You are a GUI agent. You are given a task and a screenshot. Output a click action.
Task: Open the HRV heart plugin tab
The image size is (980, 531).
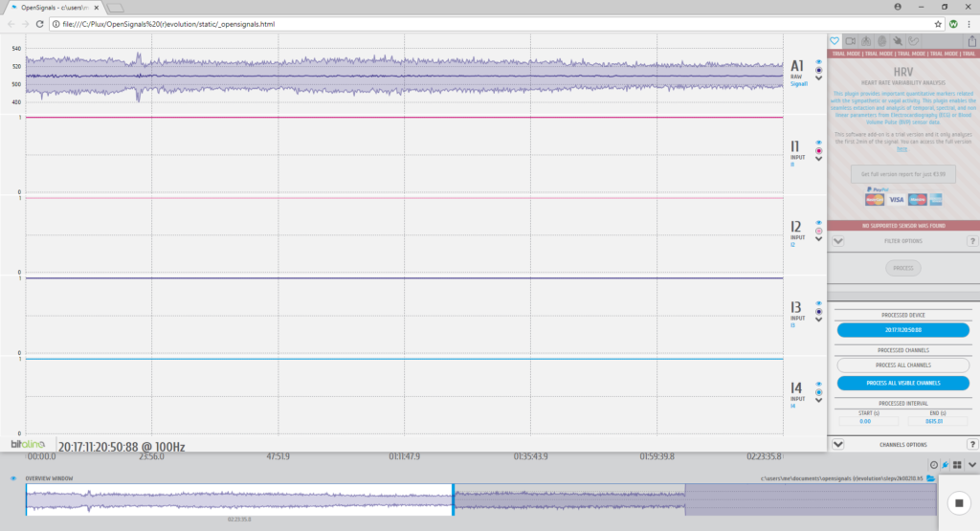[x=835, y=41]
